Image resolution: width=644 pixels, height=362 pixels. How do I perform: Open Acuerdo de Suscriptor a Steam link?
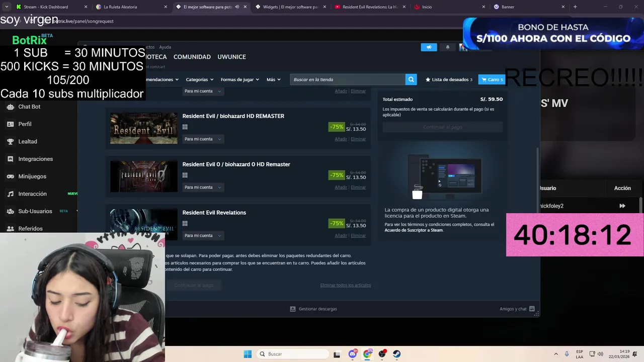[414, 230]
